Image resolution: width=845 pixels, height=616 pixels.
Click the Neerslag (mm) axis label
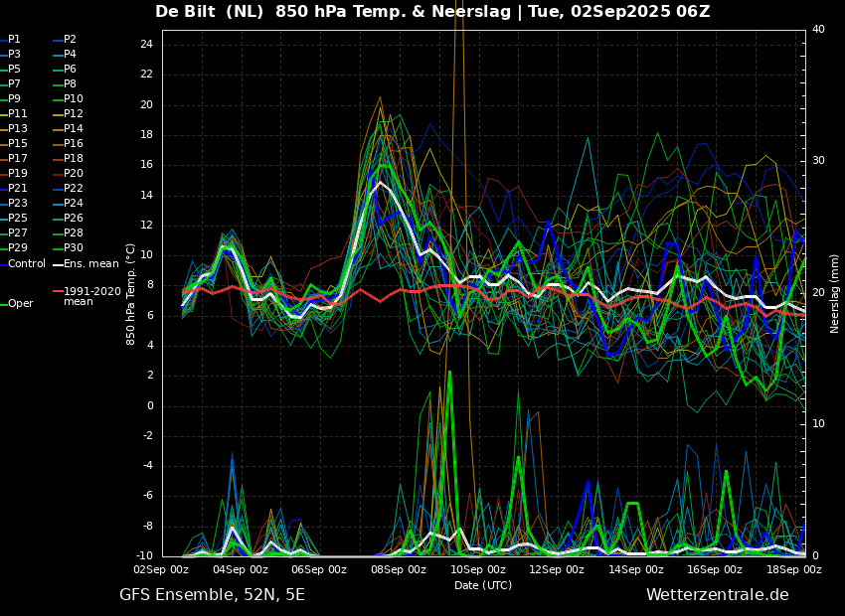point(835,293)
